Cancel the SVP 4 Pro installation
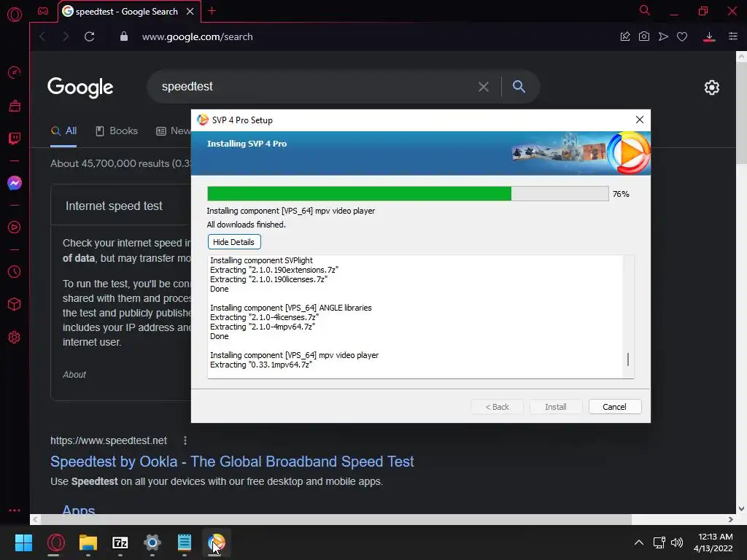 614,407
